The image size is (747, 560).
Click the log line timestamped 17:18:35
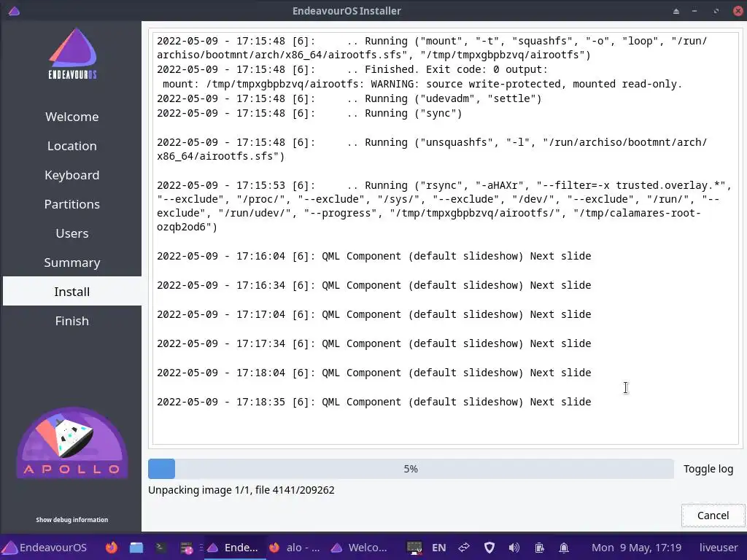coord(374,402)
